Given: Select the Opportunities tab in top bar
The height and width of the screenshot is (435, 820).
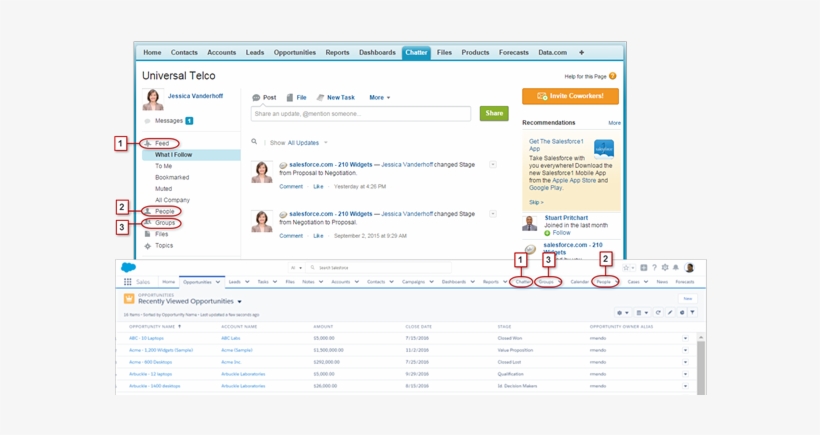Looking at the screenshot, I should click(295, 52).
